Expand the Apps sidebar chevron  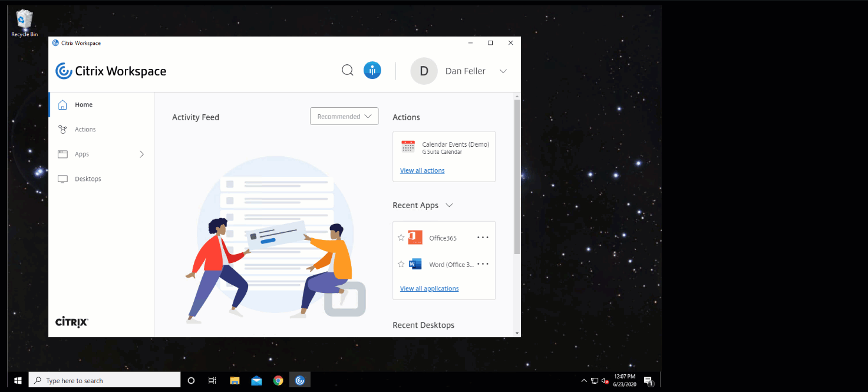(x=141, y=154)
